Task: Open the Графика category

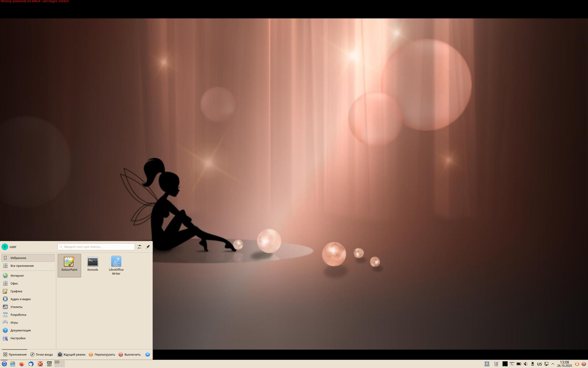Action: [x=28, y=291]
